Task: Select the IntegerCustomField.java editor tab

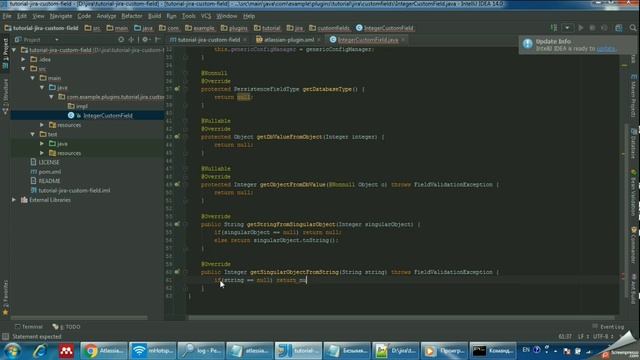Action: pyautogui.click(x=368, y=40)
